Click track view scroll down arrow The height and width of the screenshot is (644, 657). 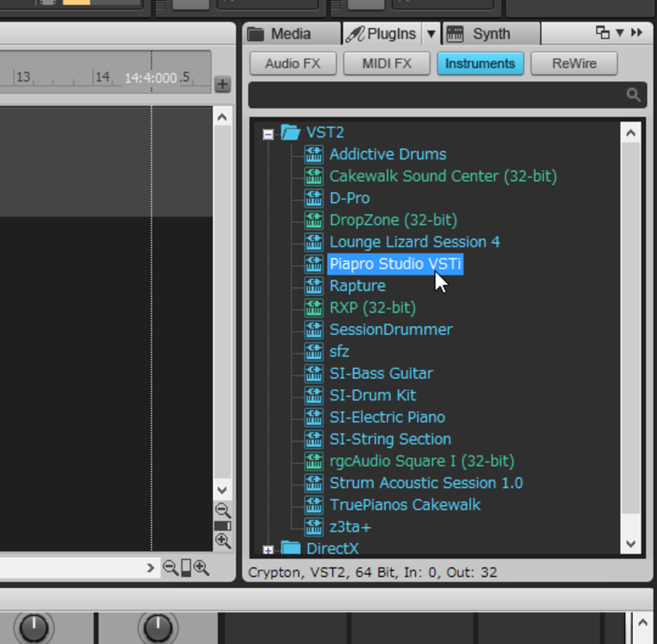tap(222, 490)
